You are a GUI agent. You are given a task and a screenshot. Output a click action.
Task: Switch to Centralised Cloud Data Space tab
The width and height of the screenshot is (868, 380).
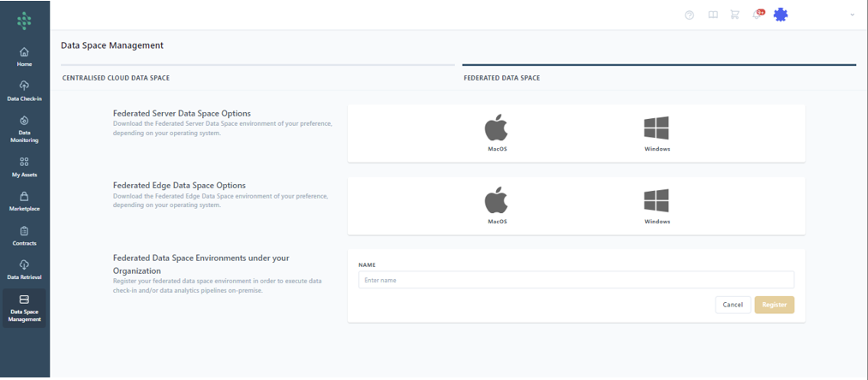pyautogui.click(x=116, y=78)
